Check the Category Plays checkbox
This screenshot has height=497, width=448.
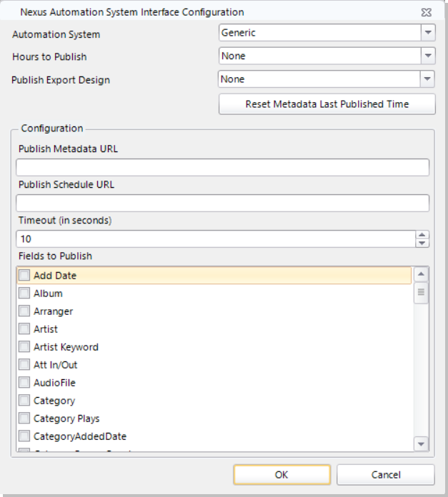coord(24,418)
